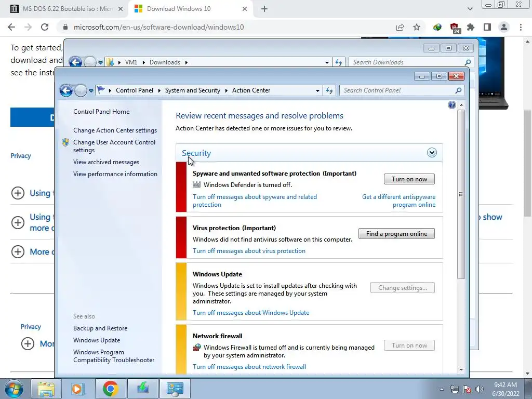Open the Control Panel address bar dropdown arrow
This screenshot has height=399, width=532.
[x=317, y=90]
